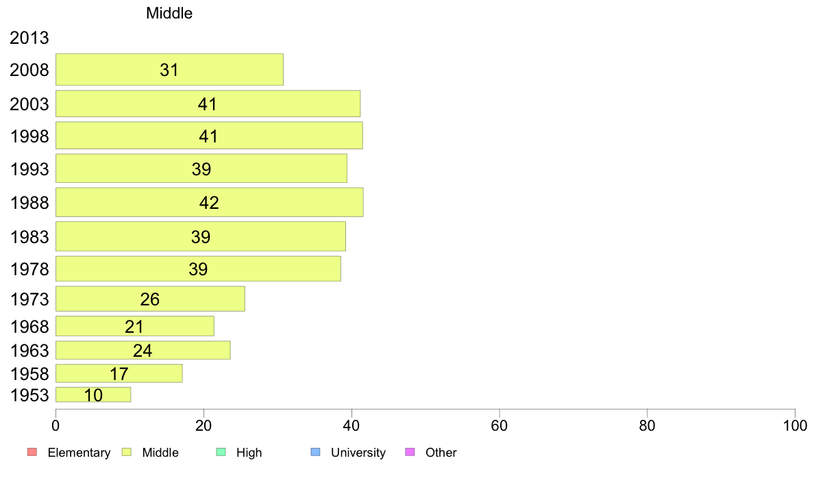Click the red Elementary legend swatch

pos(32,452)
